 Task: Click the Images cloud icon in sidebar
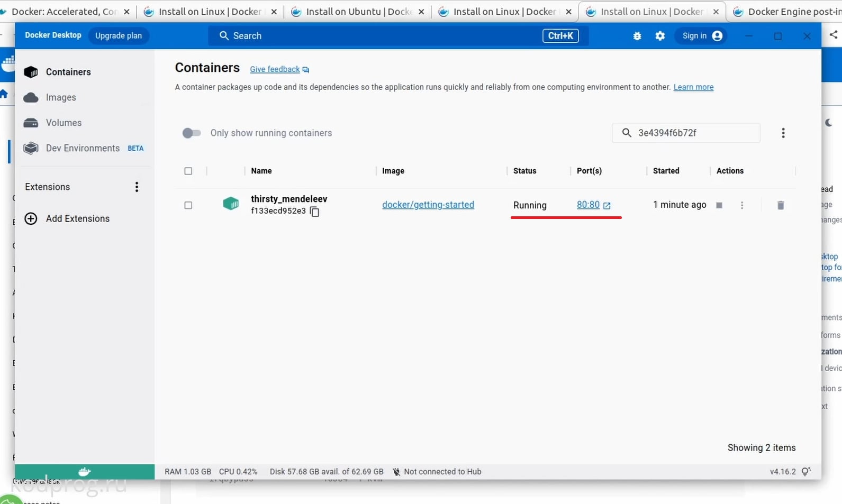tap(31, 97)
